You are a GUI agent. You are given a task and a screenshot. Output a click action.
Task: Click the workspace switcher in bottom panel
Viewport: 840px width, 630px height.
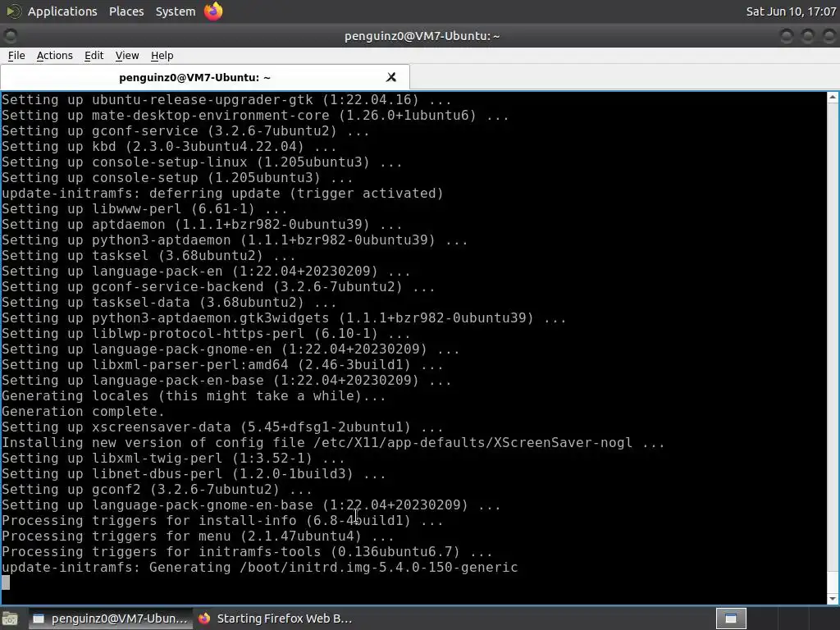tap(731, 619)
